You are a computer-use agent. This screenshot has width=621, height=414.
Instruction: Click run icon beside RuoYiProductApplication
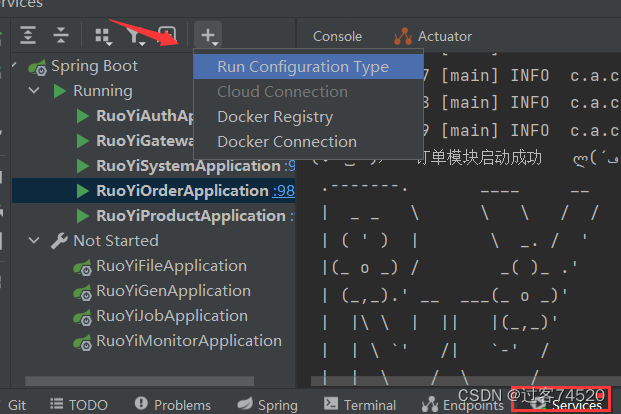click(x=82, y=216)
